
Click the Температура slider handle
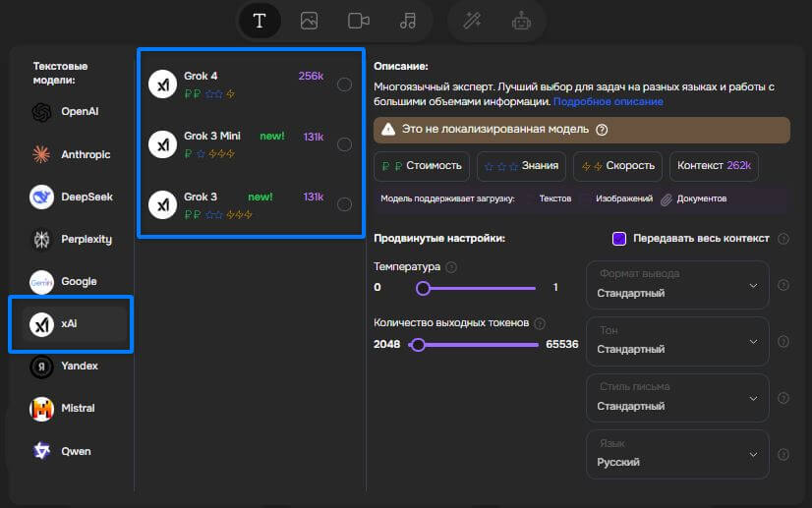click(x=423, y=288)
